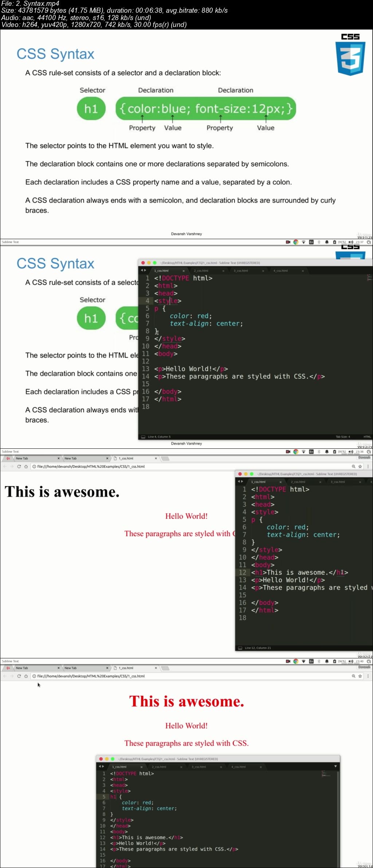Open Chrome three-dot menu in the 23:40 frame
The width and height of the screenshot is (373, 868).
(x=368, y=676)
